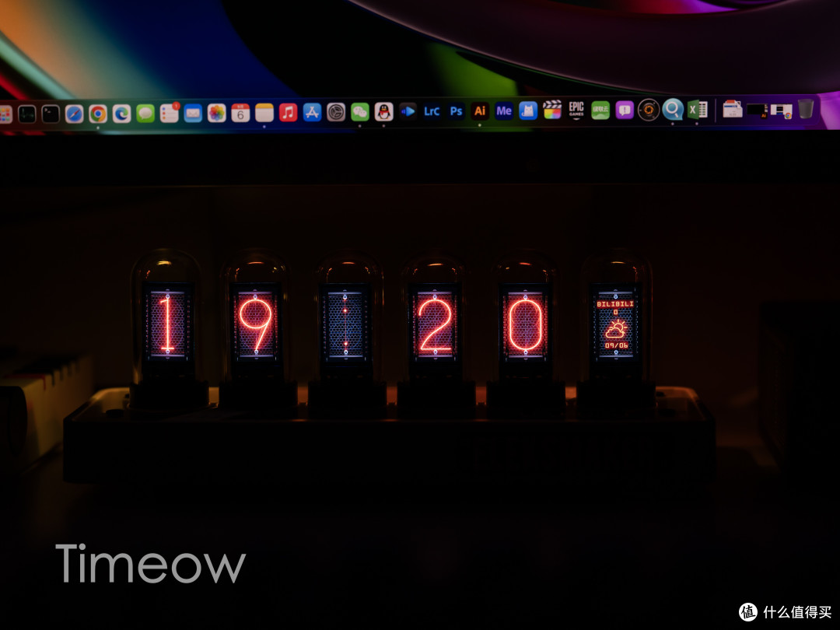Open the Messages app

click(145, 113)
